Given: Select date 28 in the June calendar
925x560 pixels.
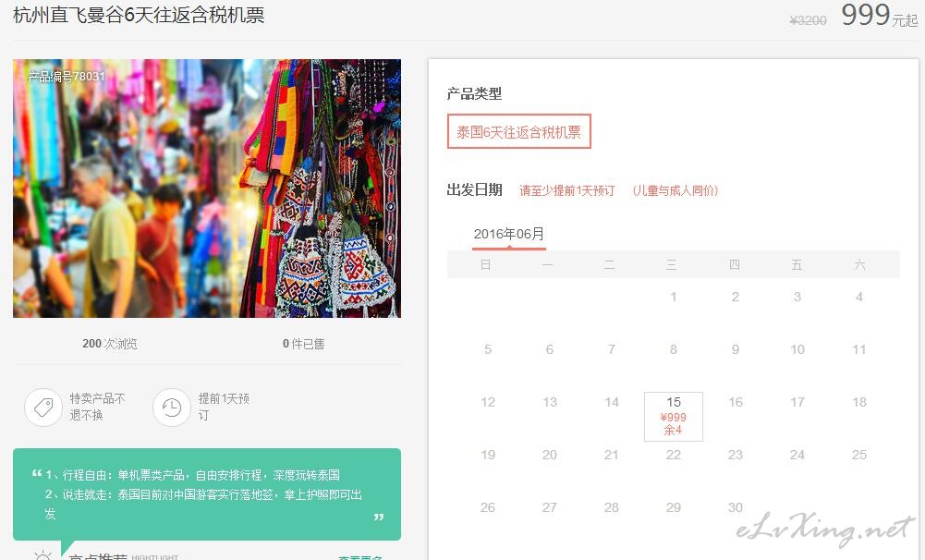Looking at the screenshot, I should [x=612, y=507].
